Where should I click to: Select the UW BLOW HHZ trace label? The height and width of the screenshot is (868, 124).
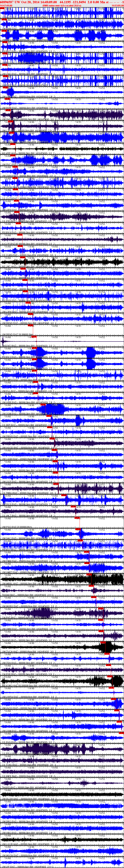pos(29,799)
